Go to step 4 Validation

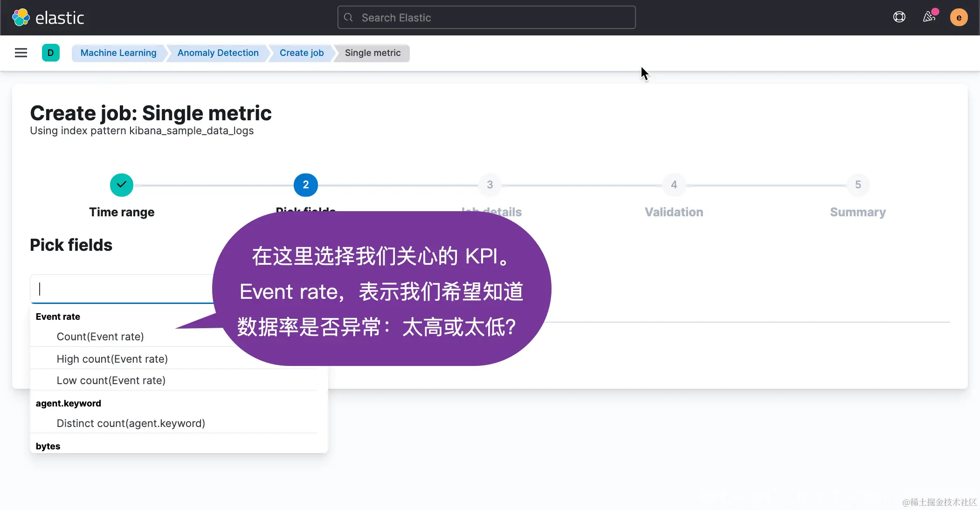pyautogui.click(x=674, y=185)
